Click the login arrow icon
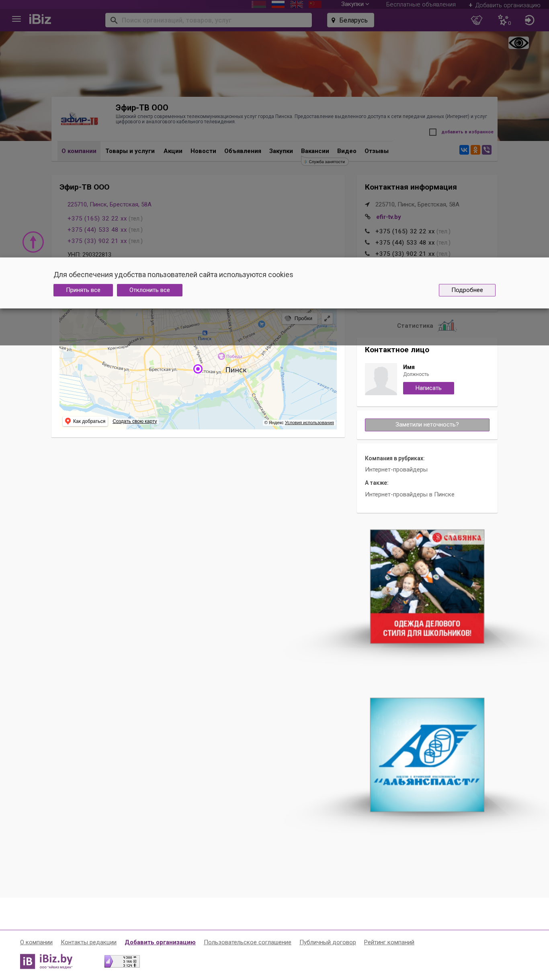Viewport: 549px width, 980px height. tap(529, 20)
